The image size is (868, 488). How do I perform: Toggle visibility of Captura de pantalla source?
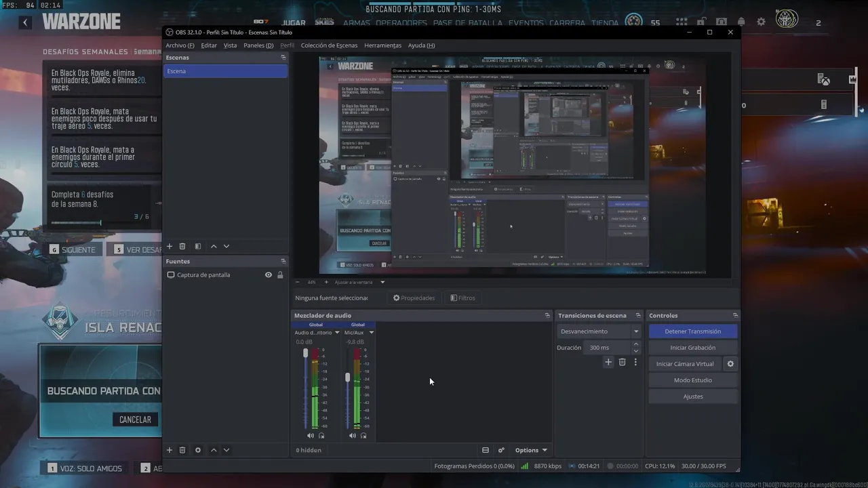(269, 274)
